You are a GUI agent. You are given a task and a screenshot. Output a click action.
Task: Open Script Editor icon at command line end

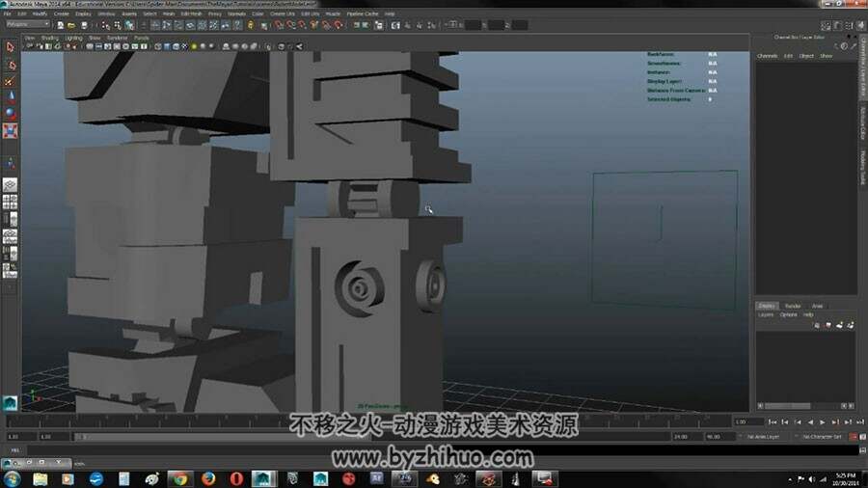point(862,450)
